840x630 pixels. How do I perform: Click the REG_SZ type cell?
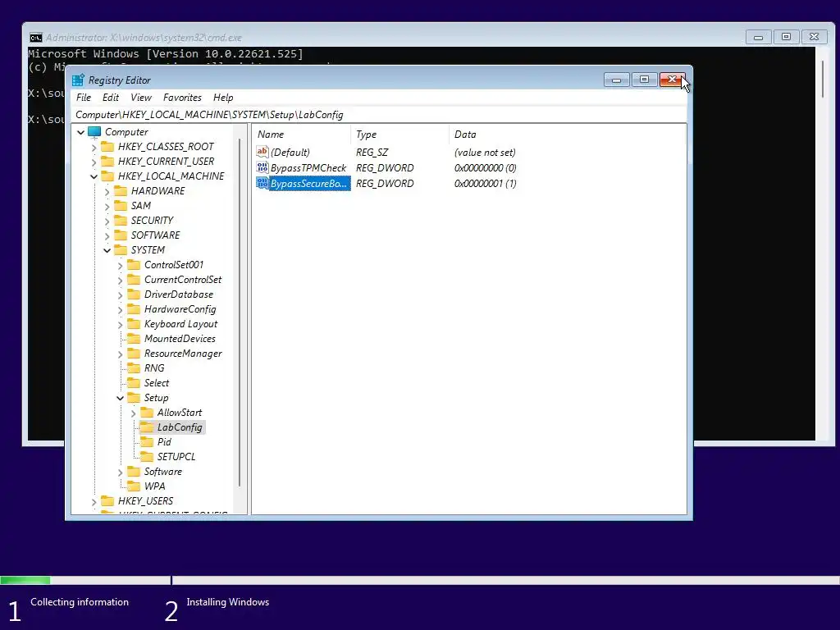pos(372,152)
